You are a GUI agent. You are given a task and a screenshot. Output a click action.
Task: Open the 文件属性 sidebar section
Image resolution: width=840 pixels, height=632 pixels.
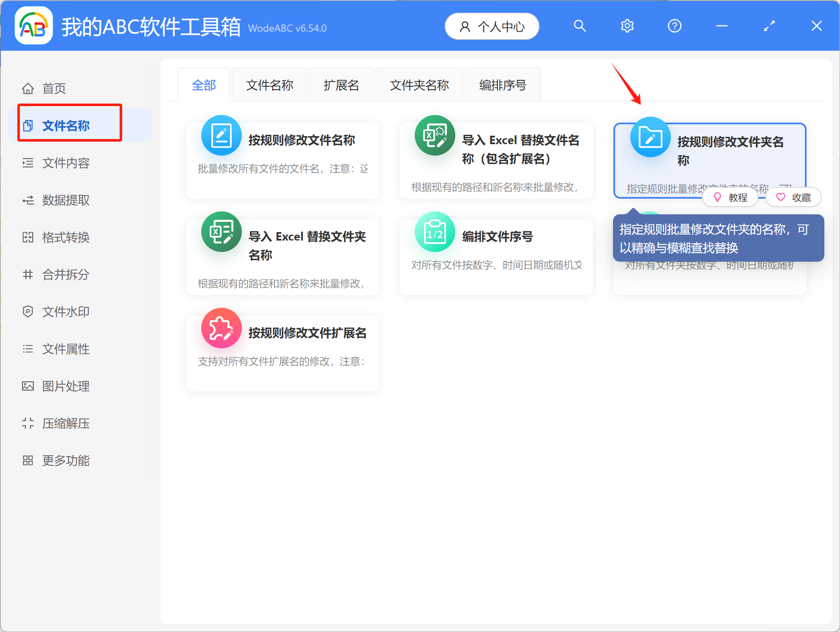click(x=66, y=349)
